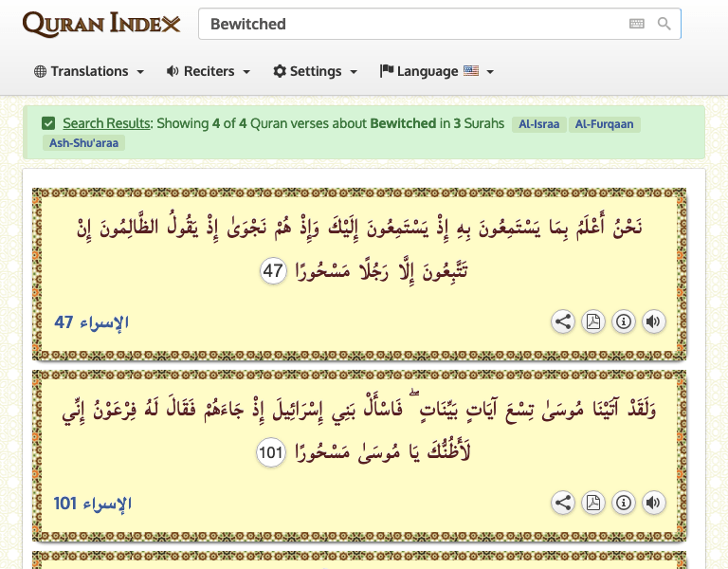Filter results by Al-Israa surah tag

(x=538, y=124)
